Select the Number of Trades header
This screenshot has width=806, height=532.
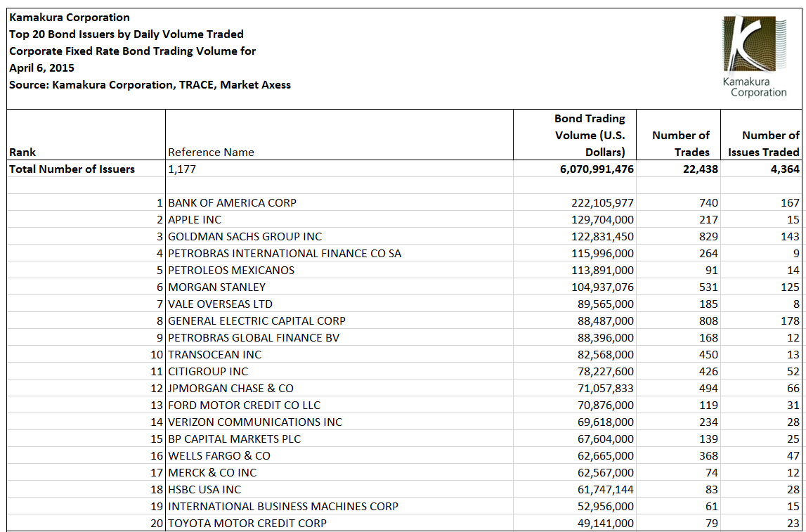(679, 135)
